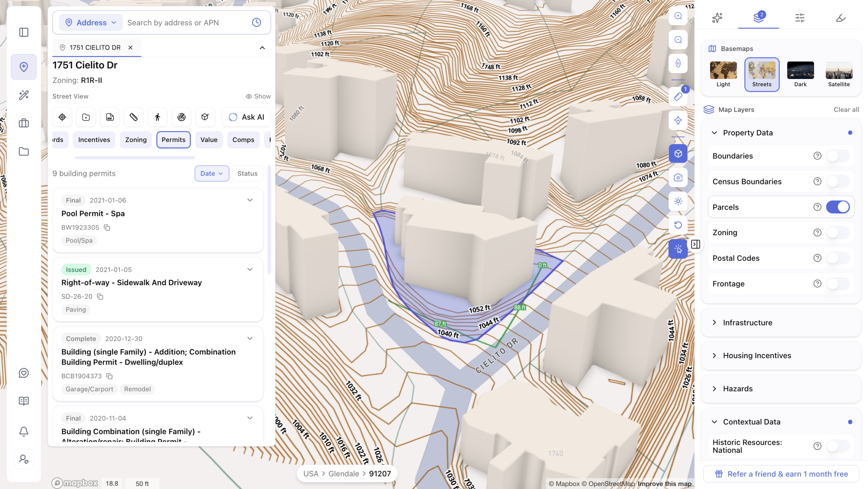Collapse the Property Data section

[714, 133]
